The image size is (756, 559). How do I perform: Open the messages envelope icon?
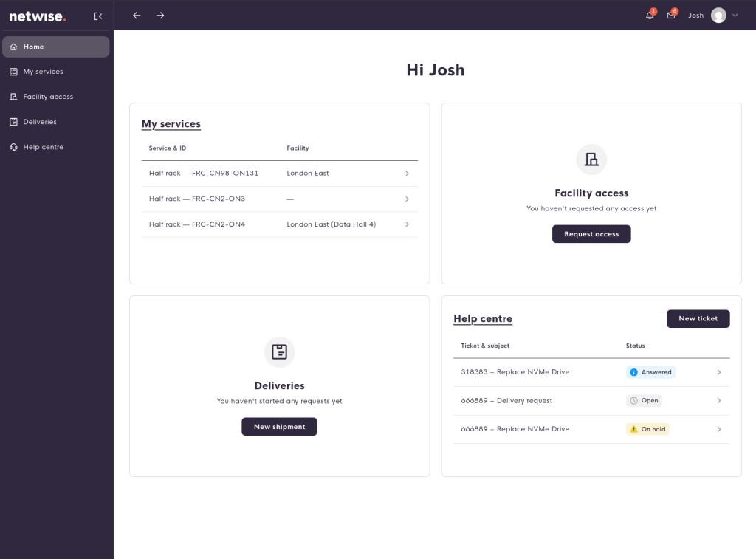coord(671,16)
